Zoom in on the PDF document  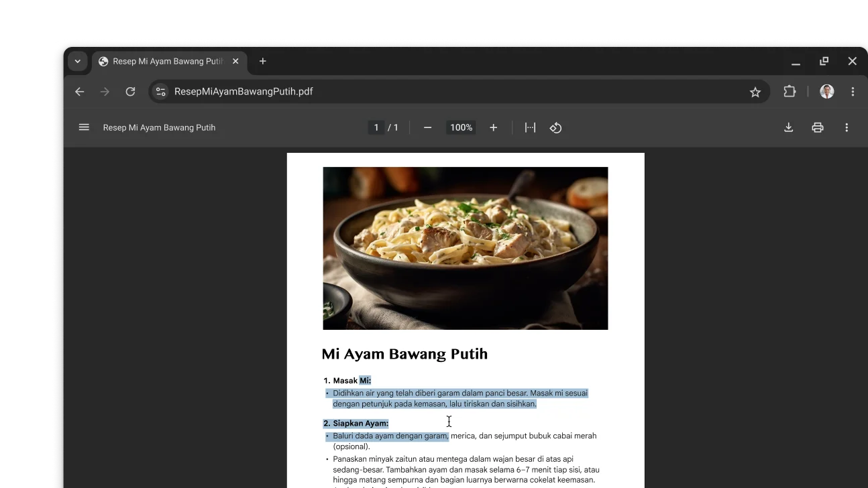[493, 127]
